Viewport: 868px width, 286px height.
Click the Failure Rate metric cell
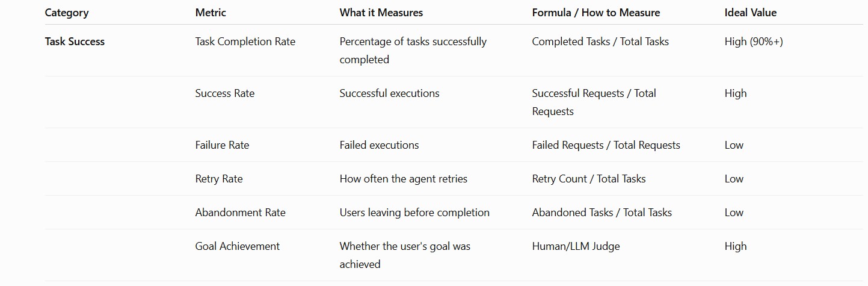click(222, 145)
